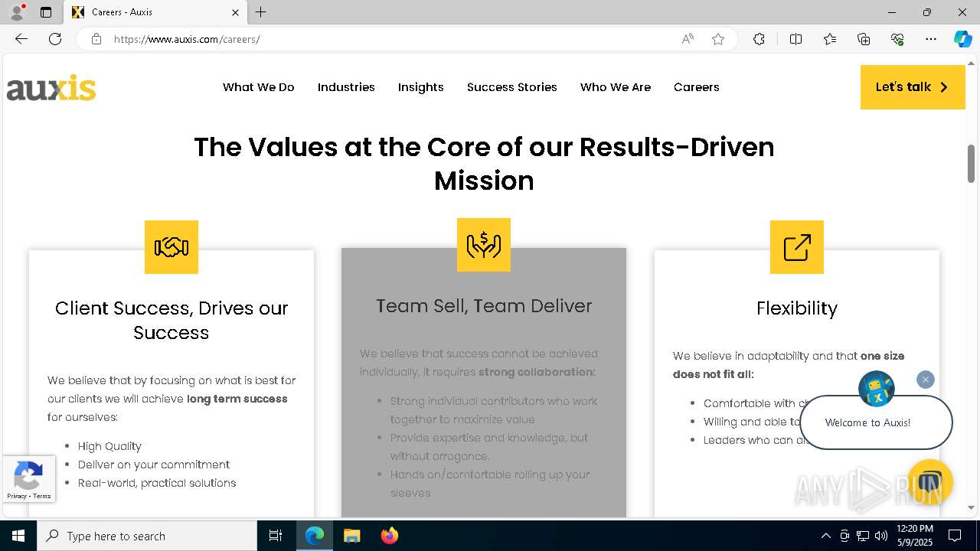Click the reCAPTCHA Terms link
This screenshot has height=551, width=980.
tap(42, 496)
